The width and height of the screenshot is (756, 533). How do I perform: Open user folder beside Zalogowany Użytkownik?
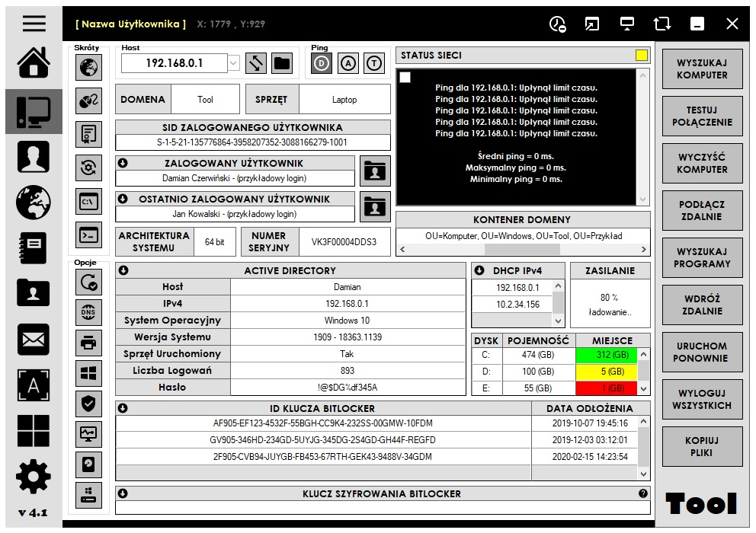coord(374,171)
